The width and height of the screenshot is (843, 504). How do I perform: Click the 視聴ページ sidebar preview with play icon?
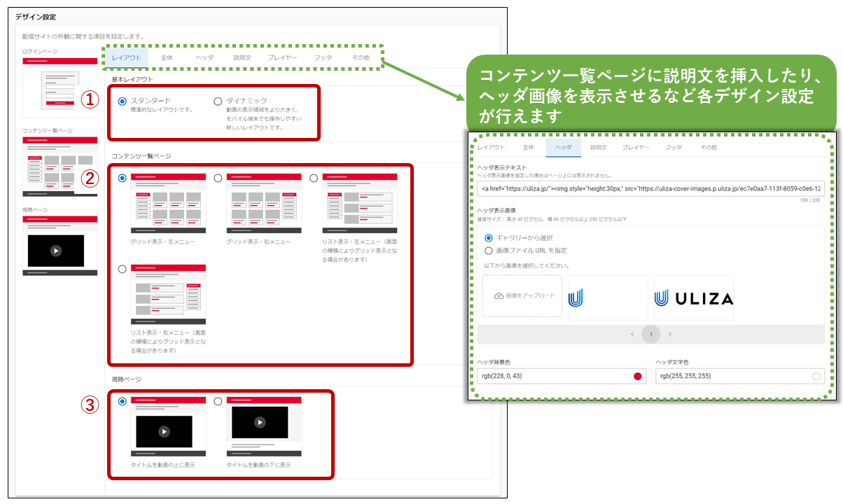[x=60, y=245]
